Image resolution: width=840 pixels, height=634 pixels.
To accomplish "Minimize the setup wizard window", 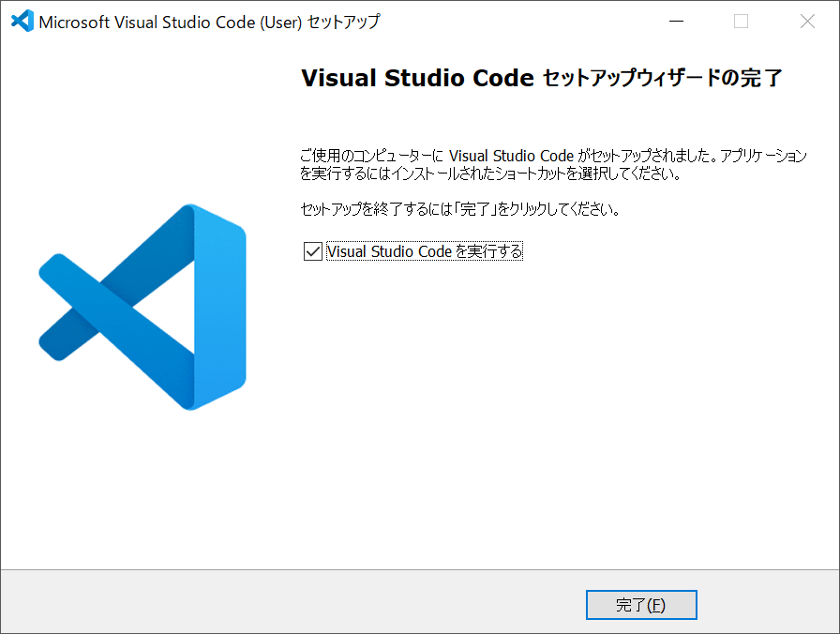I will click(x=676, y=21).
